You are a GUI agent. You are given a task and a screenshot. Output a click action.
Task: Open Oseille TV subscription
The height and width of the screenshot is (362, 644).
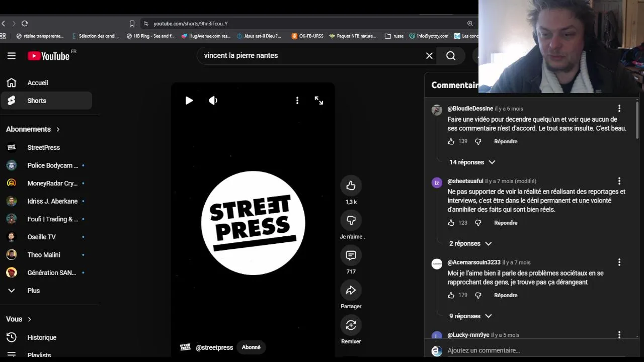(46, 237)
